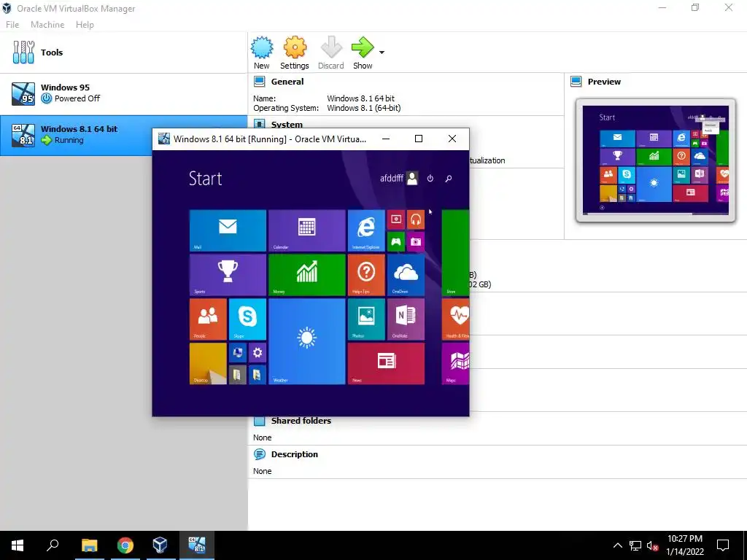747x560 pixels.
Task: Open the Health & Fitness heart tile
Action: coord(455,319)
